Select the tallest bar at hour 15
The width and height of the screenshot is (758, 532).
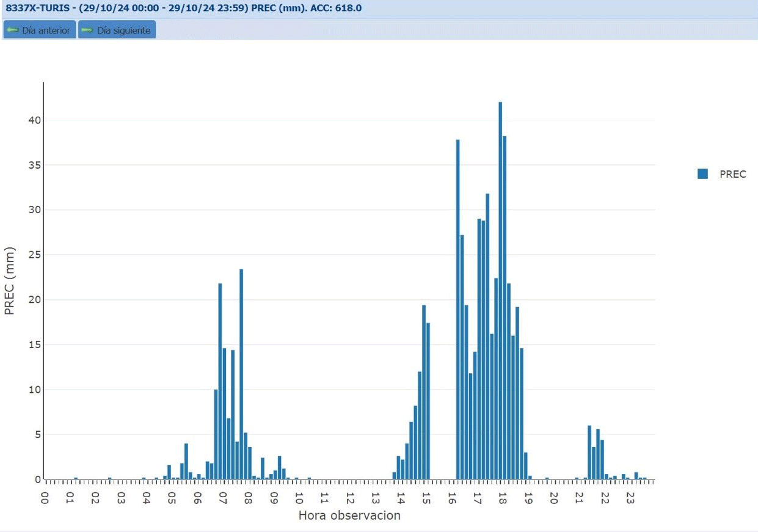pos(424,392)
